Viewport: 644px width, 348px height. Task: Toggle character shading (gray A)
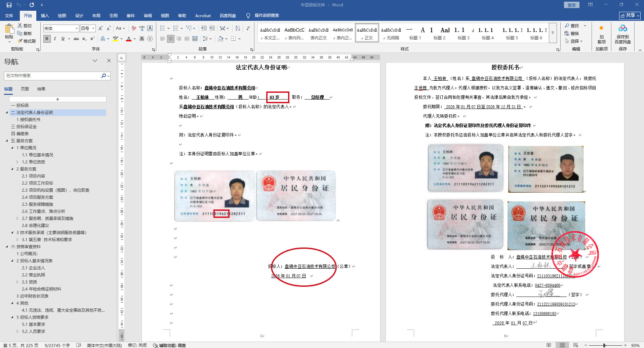[x=142, y=39]
